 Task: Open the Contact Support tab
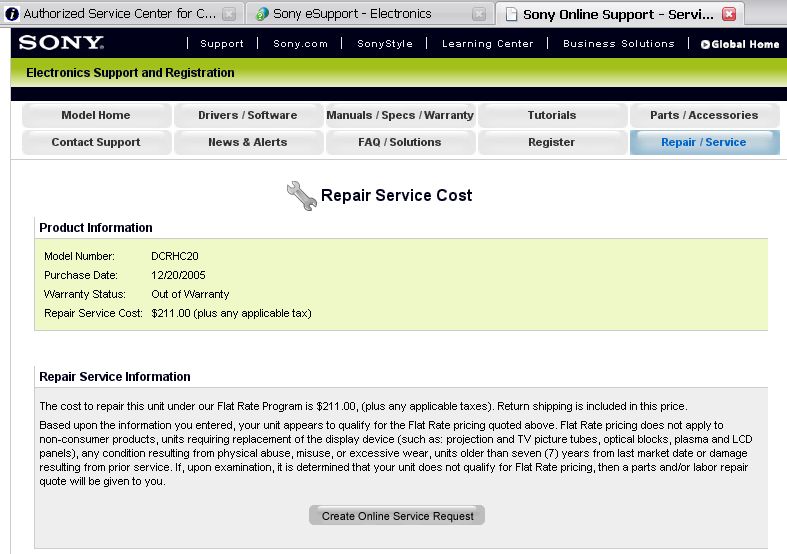[96, 143]
